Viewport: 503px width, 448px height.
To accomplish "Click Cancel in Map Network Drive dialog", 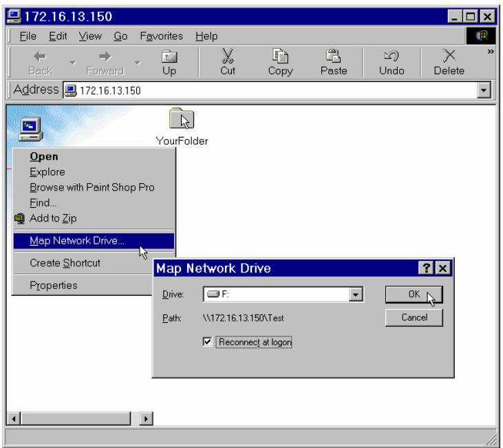I will click(x=414, y=317).
